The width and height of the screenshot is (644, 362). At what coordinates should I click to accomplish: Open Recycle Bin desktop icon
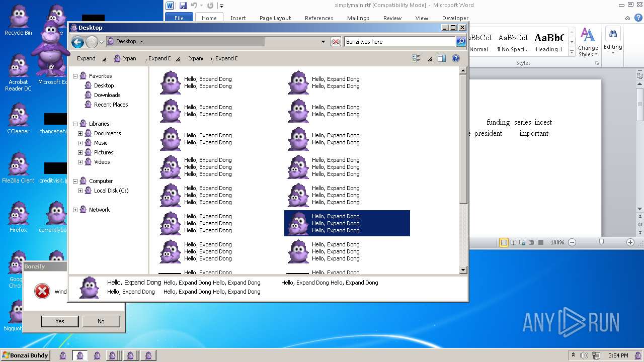[18, 21]
